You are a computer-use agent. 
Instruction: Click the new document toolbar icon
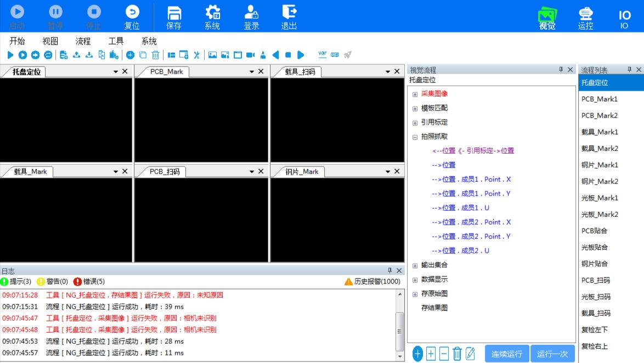pyautogui.click(x=64, y=55)
